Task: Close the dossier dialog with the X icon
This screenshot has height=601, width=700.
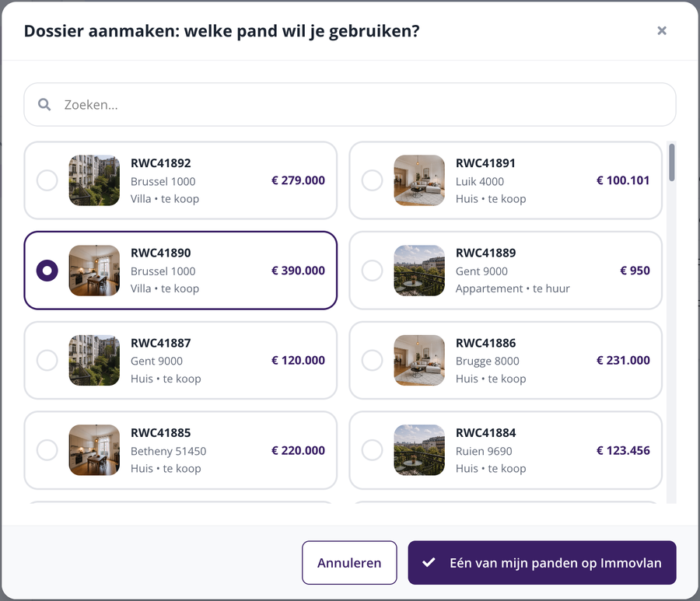Action: click(662, 30)
